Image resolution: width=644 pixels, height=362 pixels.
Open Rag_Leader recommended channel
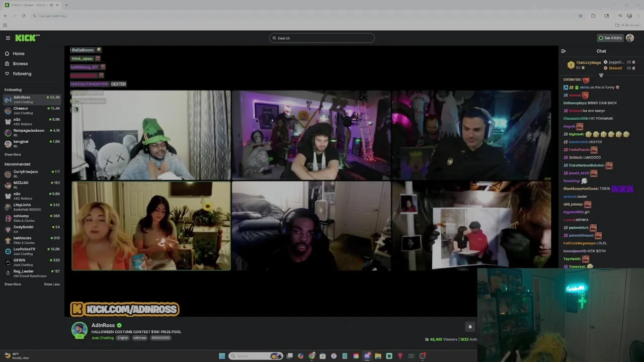[x=32, y=274]
